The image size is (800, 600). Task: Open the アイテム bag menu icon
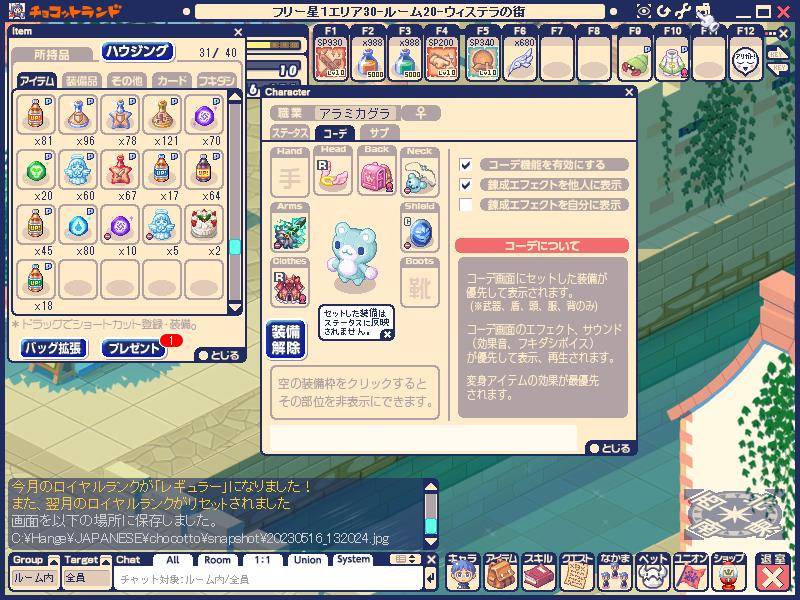coord(501,572)
